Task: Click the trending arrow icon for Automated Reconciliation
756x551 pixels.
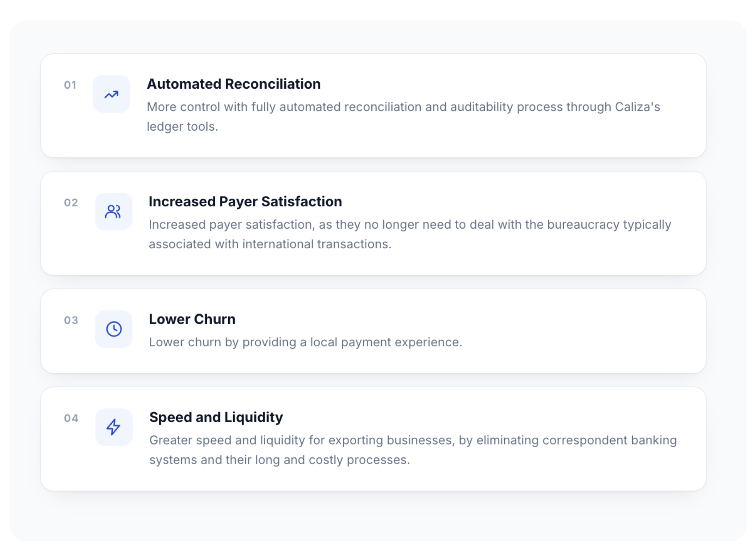Action: pyautogui.click(x=111, y=94)
